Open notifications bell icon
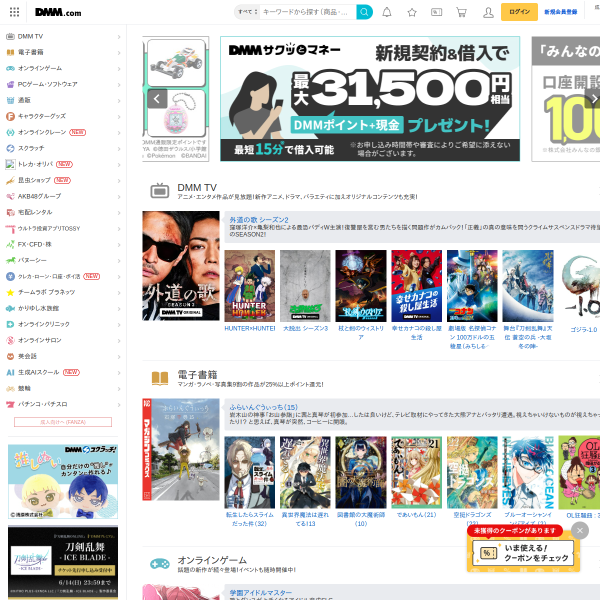Screen dimensions: 600x600 point(387,12)
